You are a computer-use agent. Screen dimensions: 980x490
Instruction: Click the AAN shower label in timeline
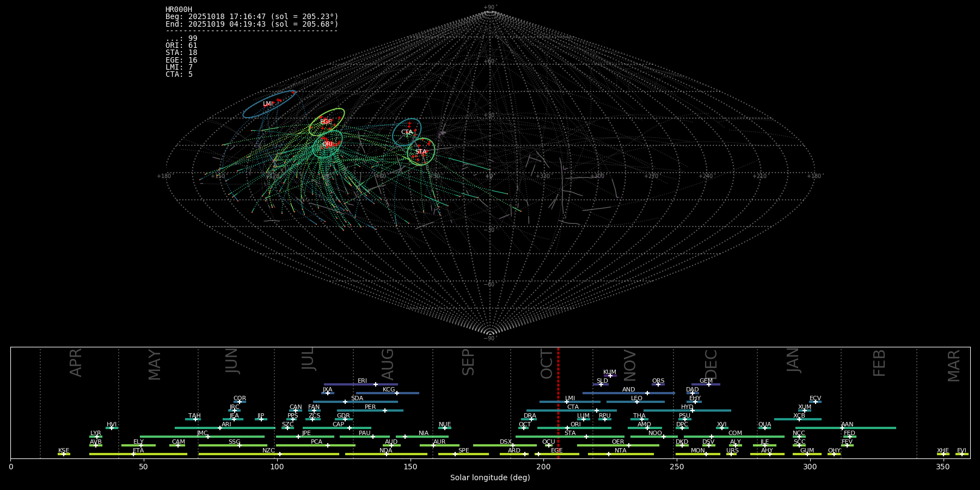point(847,425)
